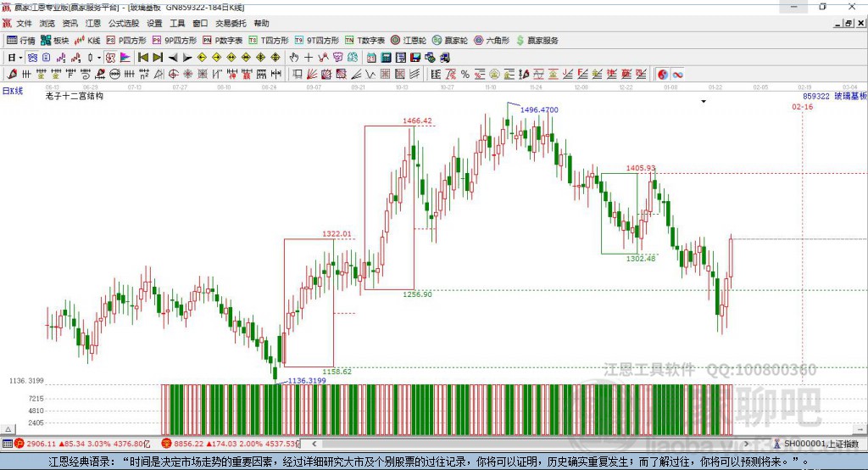Viewport: 868px width, 470px height.
Task: Click the chart's small black dropdown triangle
Action: [704, 102]
